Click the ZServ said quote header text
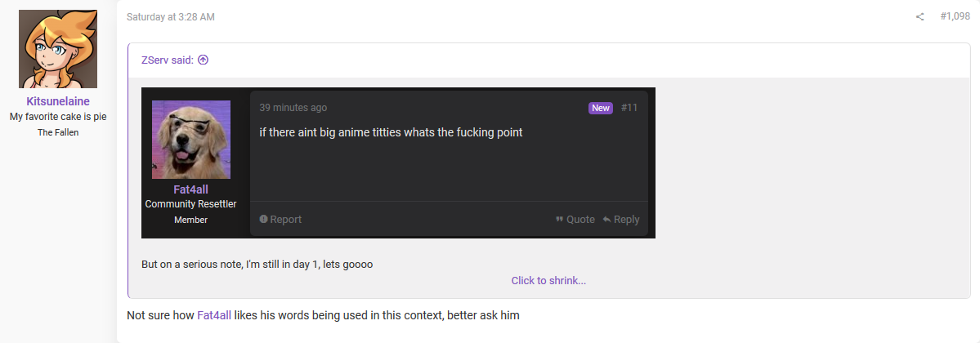The height and width of the screenshot is (343, 980). coord(168,60)
